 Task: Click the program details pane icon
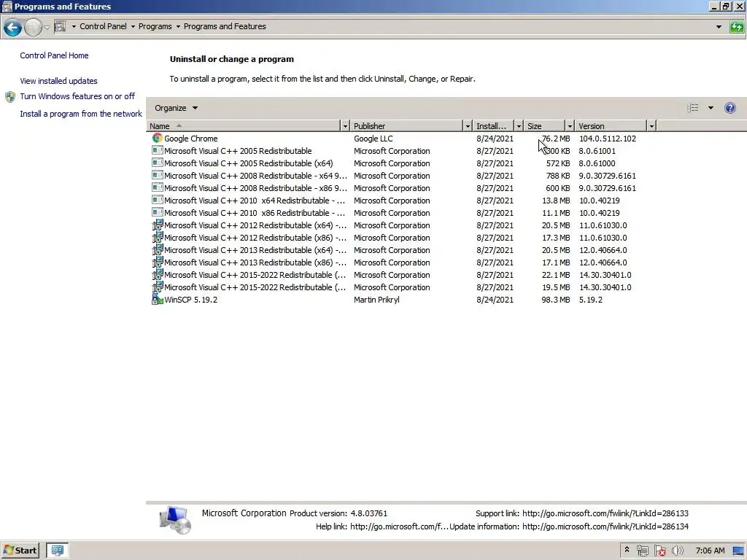175,520
